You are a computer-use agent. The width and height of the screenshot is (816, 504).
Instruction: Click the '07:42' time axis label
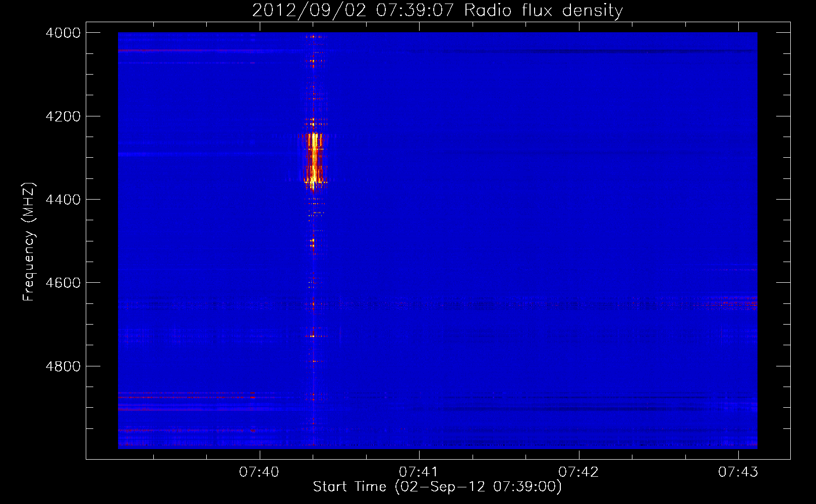click(578, 472)
